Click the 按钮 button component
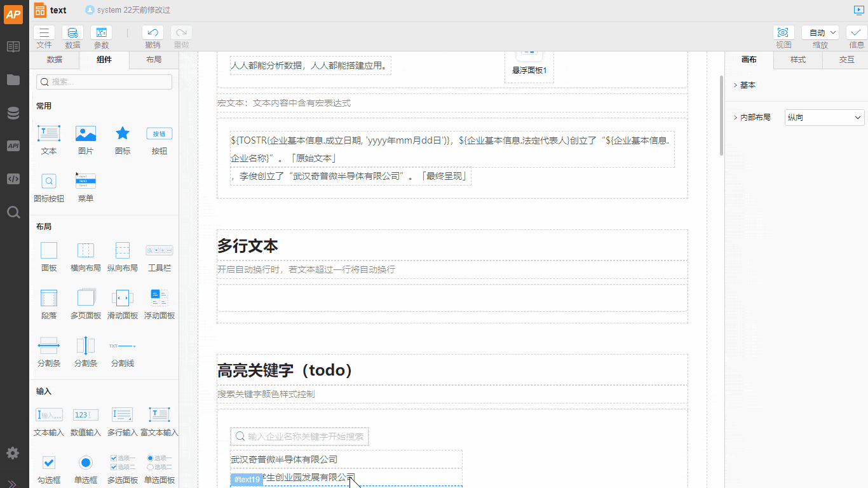The height and width of the screenshot is (488, 868). [159, 134]
